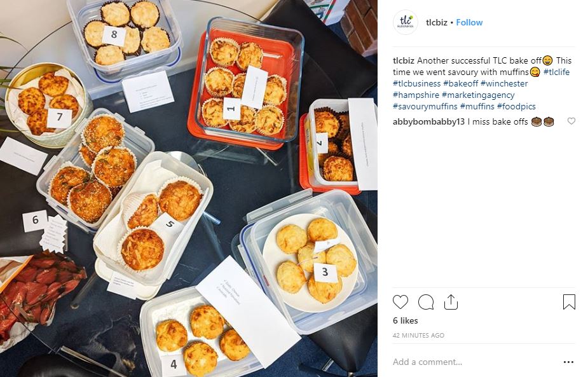The width and height of the screenshot is (588, 377).
Task: View abbybombabby13's profile from comment
Action: (428, 121)
